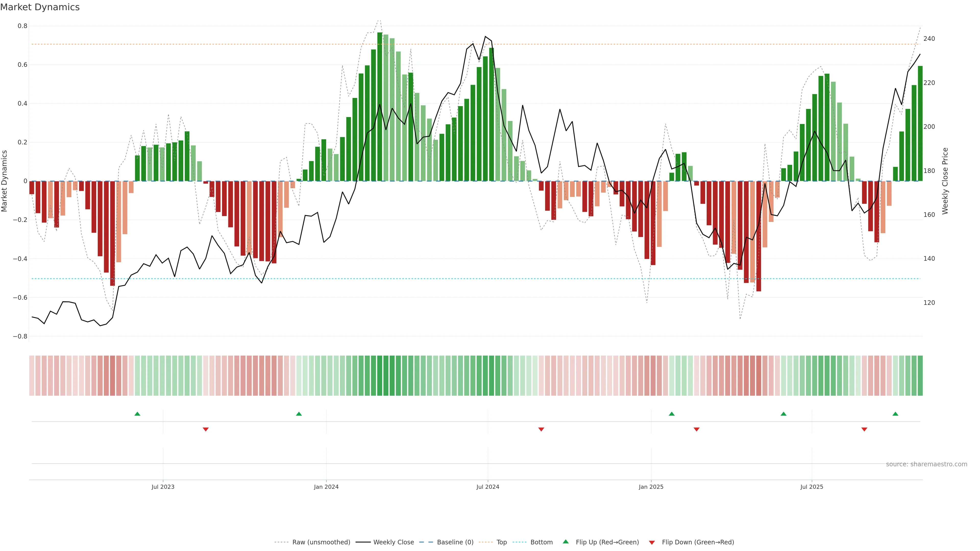Click the rightmost green flip-up triangle marker
The height and width of the screenshot is (551, 980).
click(x=895, y=414)
